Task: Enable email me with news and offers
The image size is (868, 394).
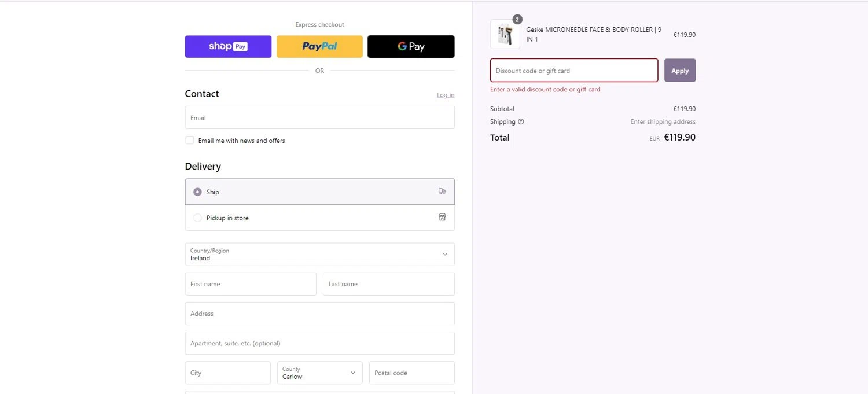Action: point(190,141)
